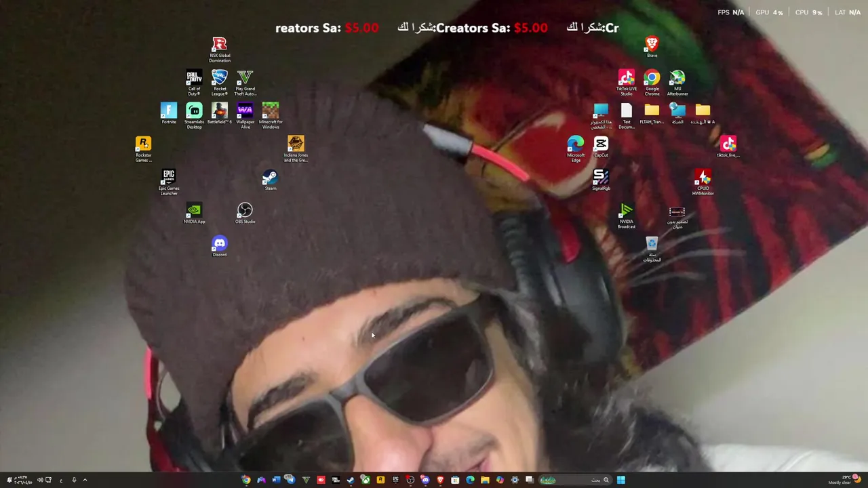Open the Wallpaper Alive shortcut
This screenshot has height=488, width=868.
(x=245, y=116)
